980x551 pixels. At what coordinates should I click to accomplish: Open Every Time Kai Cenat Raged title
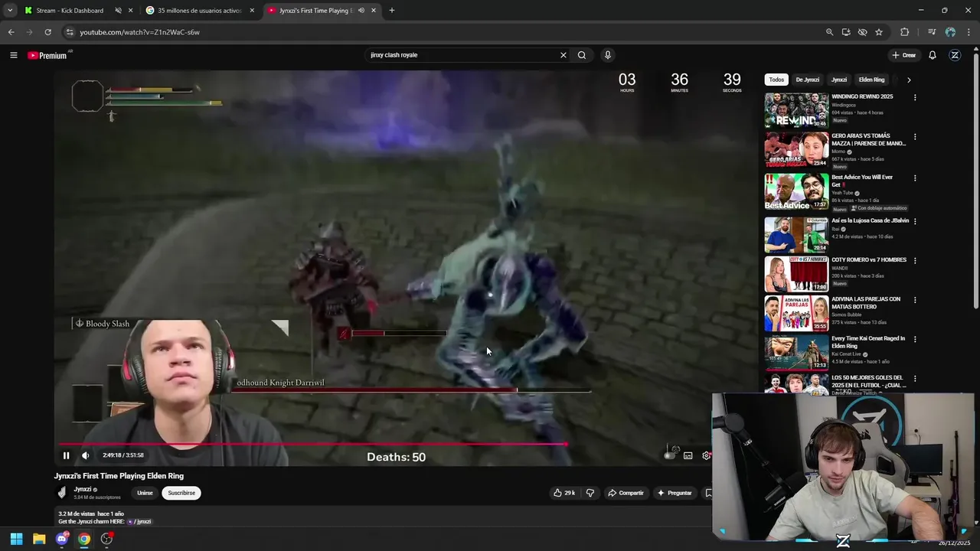(x=868, y=342)
